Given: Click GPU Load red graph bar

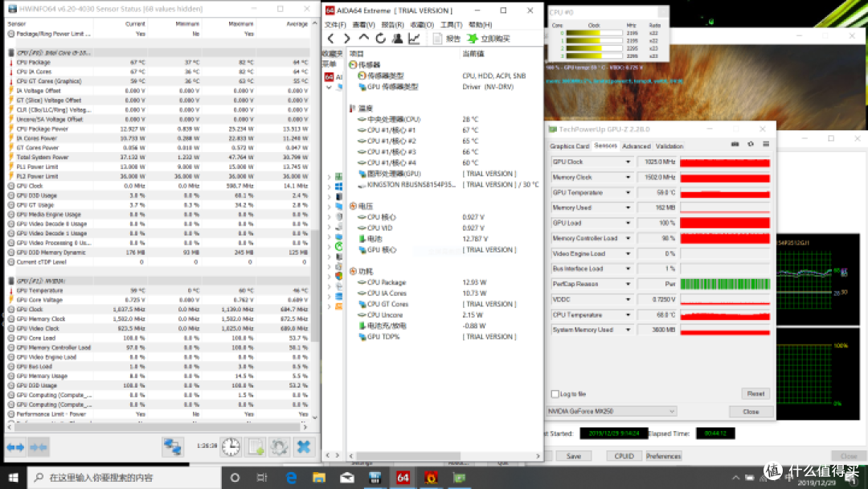Looking at the screenshot, I should (725, 223).
